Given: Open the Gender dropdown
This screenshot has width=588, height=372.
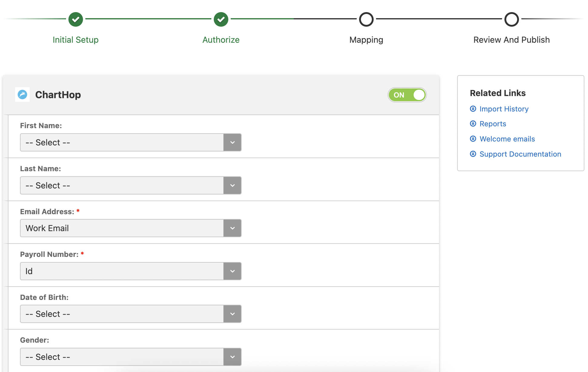Looking at the screenshot, I should click(131, 357).
